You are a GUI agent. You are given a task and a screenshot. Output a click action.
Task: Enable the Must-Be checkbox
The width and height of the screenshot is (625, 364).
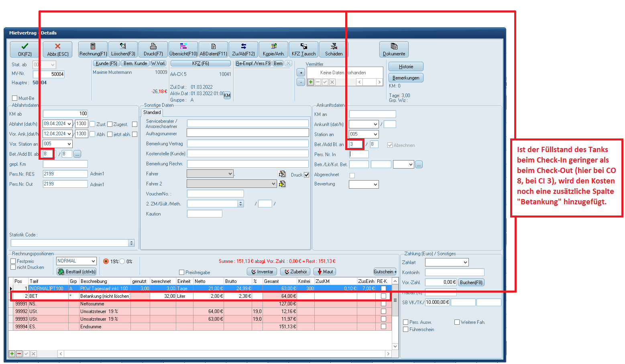pyautogui.click(x=15, y=98)
